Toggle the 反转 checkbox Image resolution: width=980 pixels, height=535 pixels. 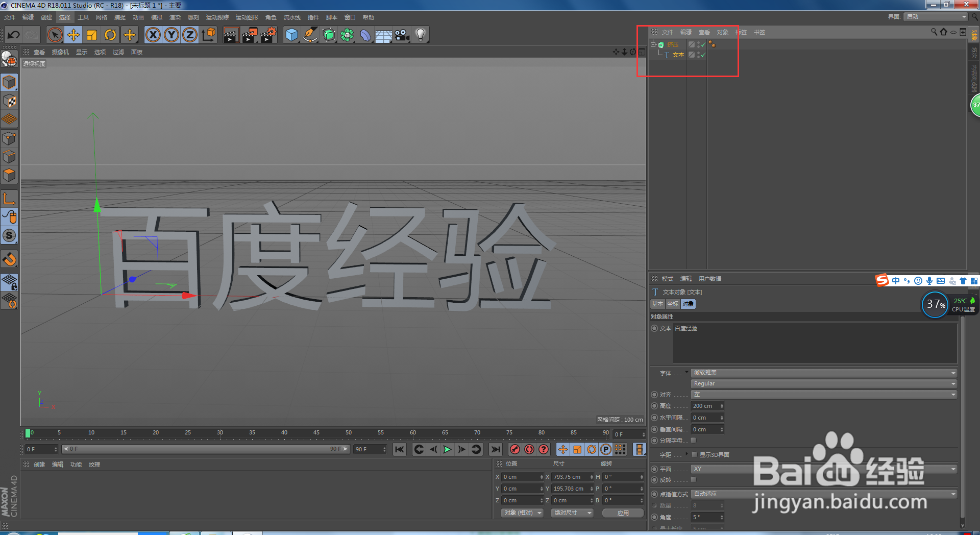[x=693, y=480]
